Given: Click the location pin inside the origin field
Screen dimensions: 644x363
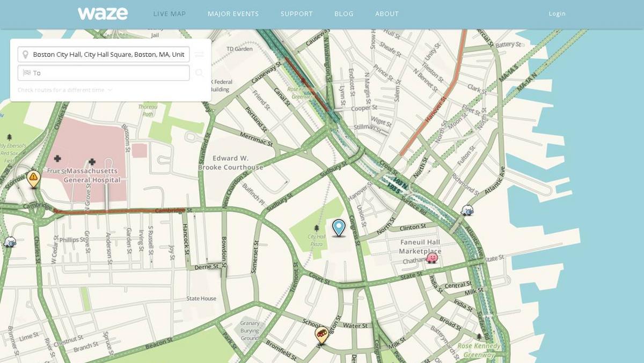Looking at the screenshot, I should [x=25, y=54].
